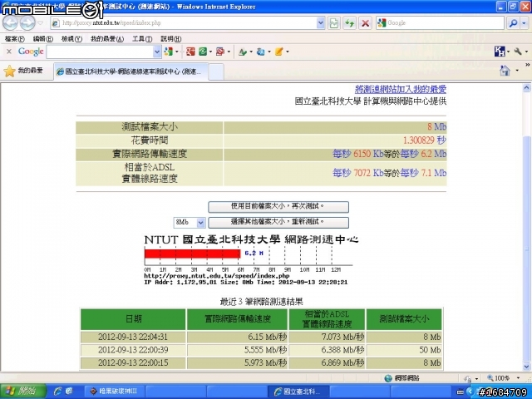
Task: Stop loading with the red X icon
Action: click(365, 23)
